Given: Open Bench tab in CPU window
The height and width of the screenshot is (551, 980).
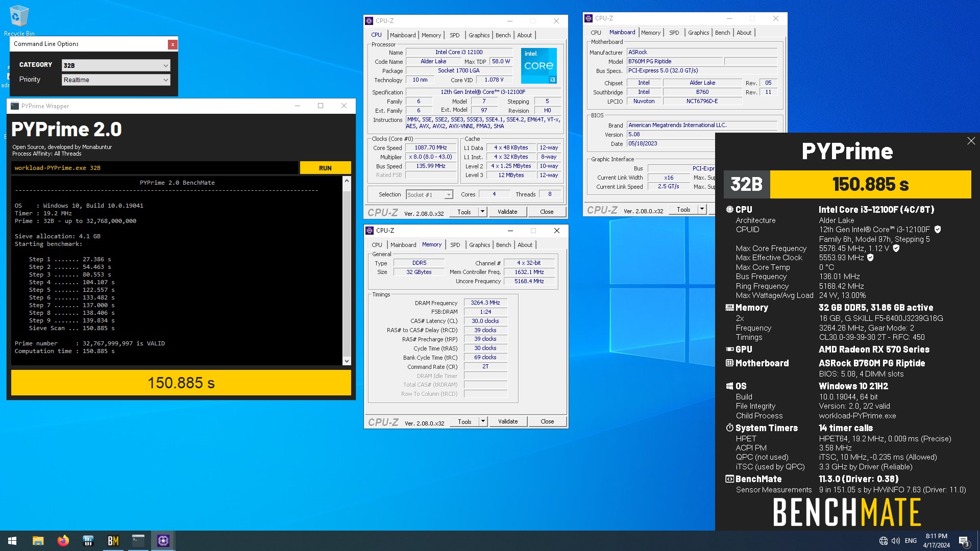Looking at the screenshot, I should 503,35.
